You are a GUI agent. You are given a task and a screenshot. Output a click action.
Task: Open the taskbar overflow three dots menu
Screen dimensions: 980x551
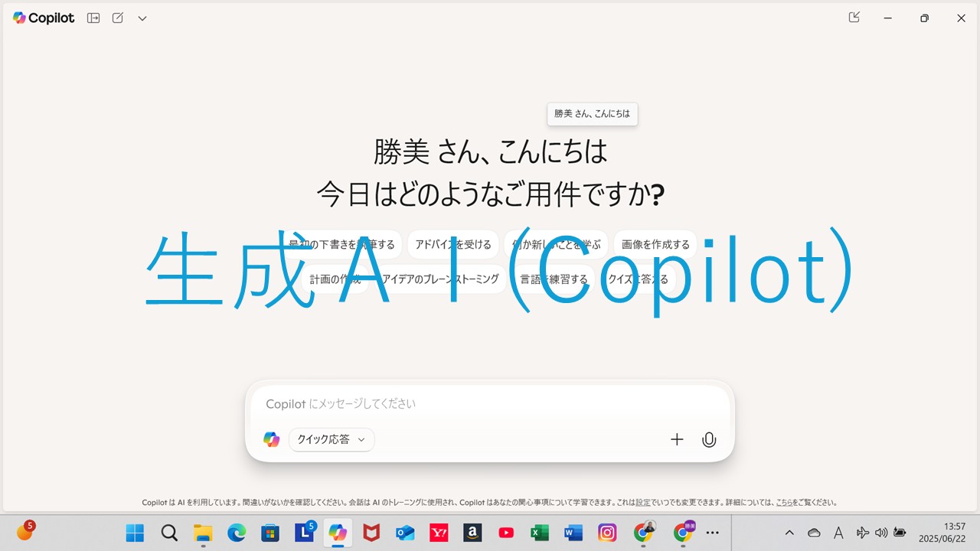pos(712,533)
